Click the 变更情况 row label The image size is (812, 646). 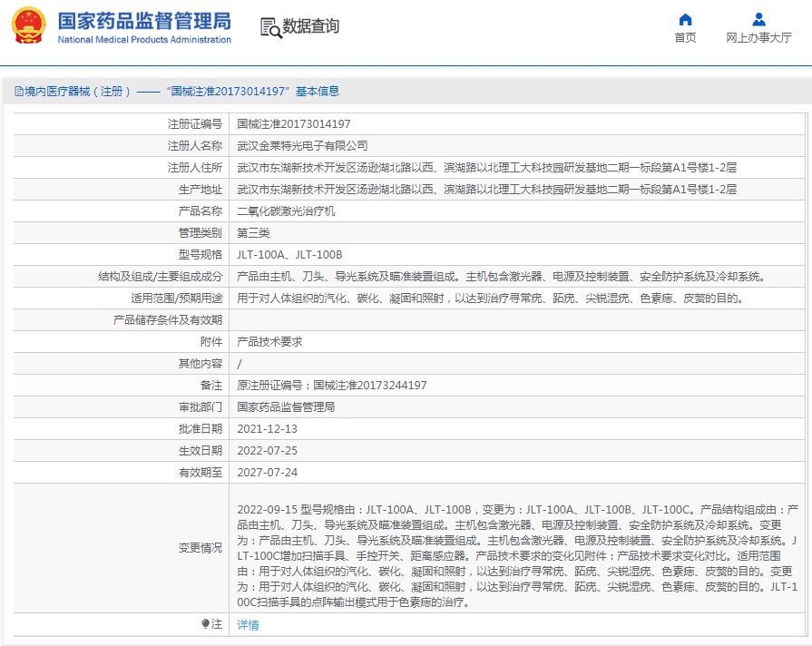[x=201, y=548]
